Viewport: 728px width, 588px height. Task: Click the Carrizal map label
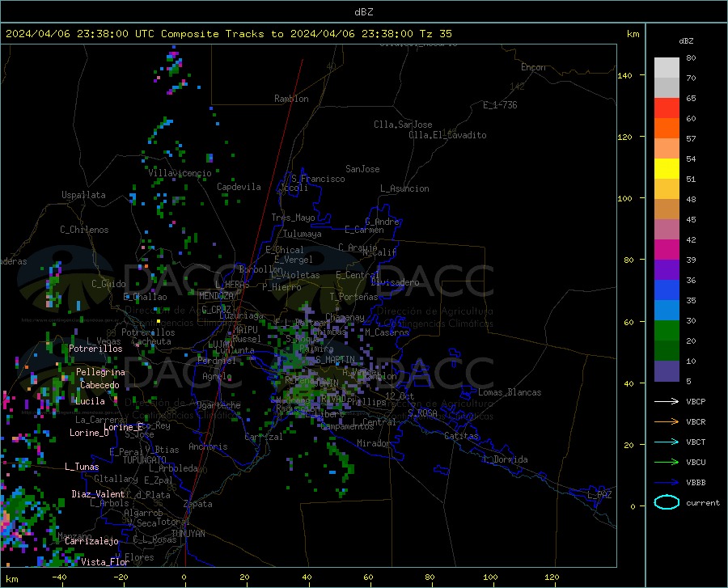[x=263, y=437]
